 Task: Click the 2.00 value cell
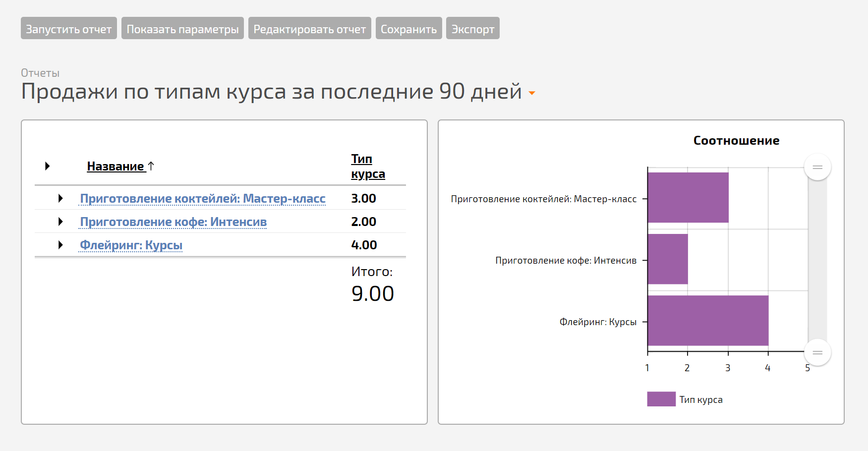364,222
